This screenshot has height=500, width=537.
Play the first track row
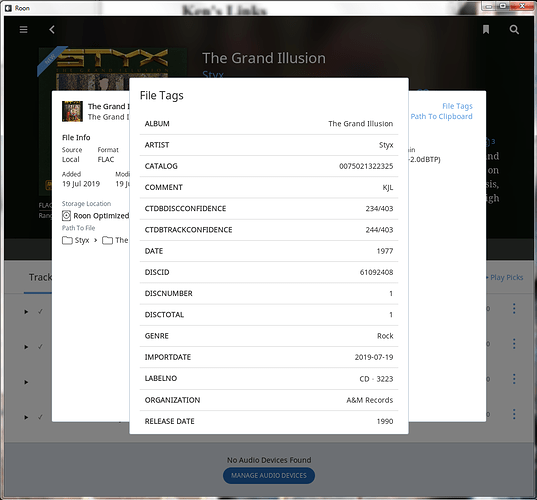pos(26,312)
